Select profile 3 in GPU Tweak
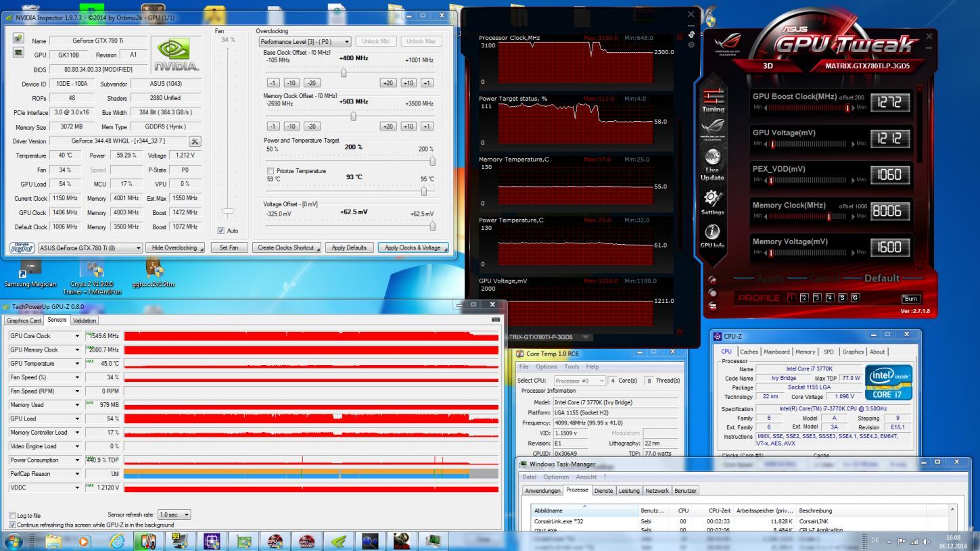 (x=817, y=297)
